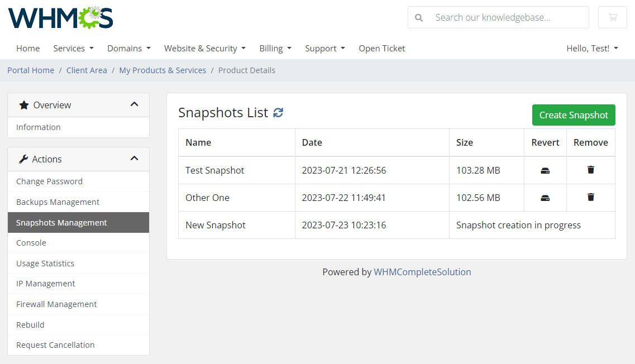The height and width of the screenshot is (364, 635).
Task: Click the wrench icon beside Actions
Action: (22, 159)
